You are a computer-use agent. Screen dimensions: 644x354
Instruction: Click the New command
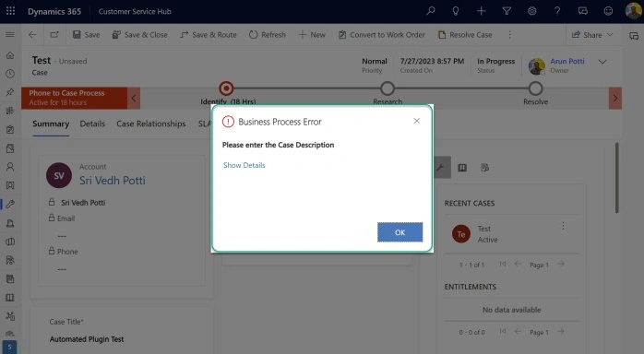[x=312, y=35]
